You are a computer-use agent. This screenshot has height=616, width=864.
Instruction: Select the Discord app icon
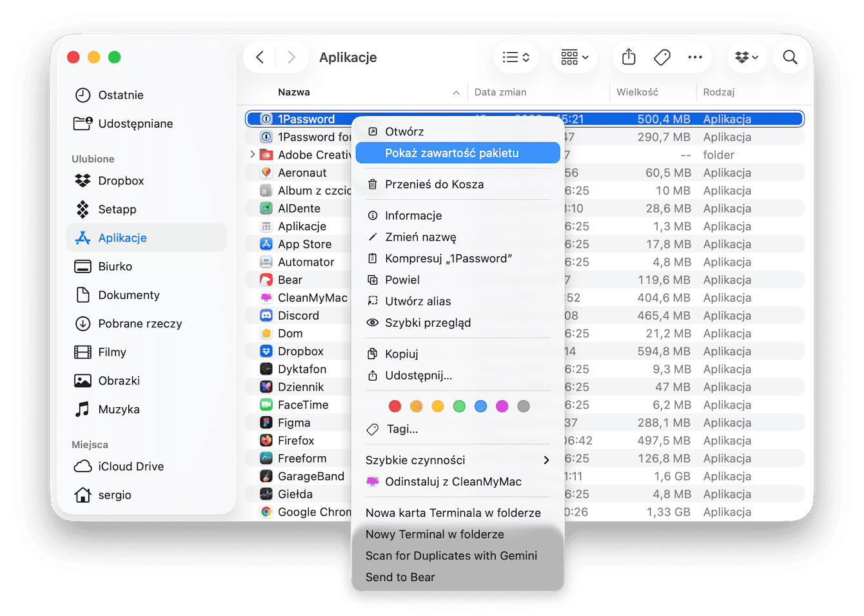(x=266, y=316)
